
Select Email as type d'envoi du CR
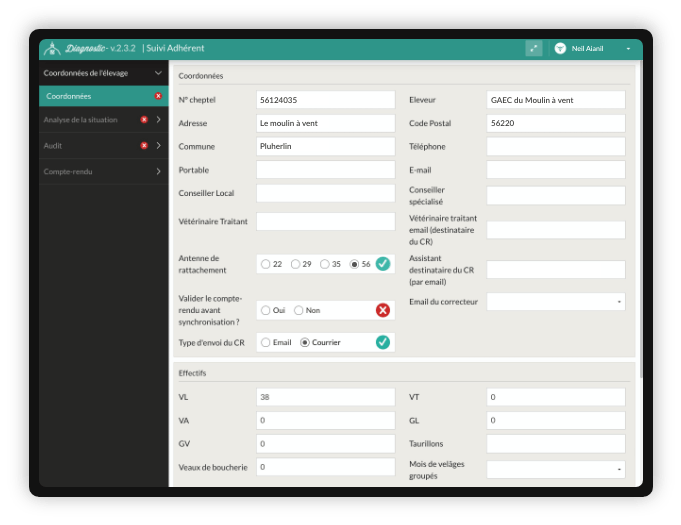[266, 342]
